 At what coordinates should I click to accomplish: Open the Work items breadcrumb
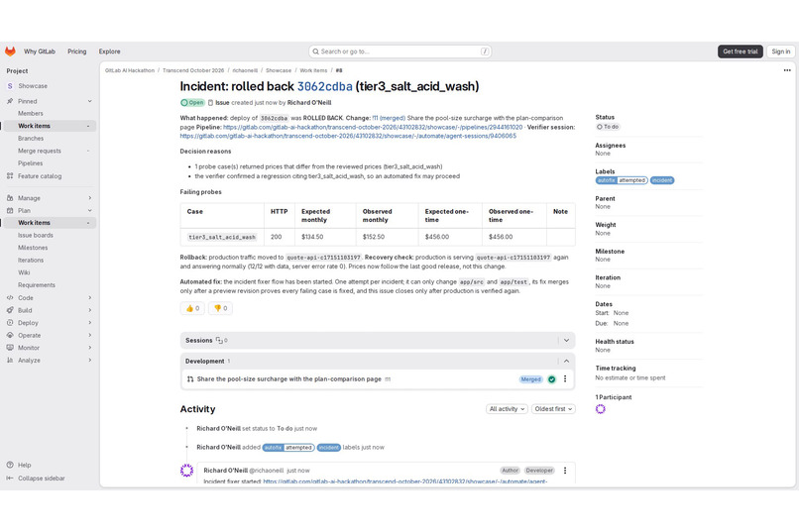[x=313, y=70]
